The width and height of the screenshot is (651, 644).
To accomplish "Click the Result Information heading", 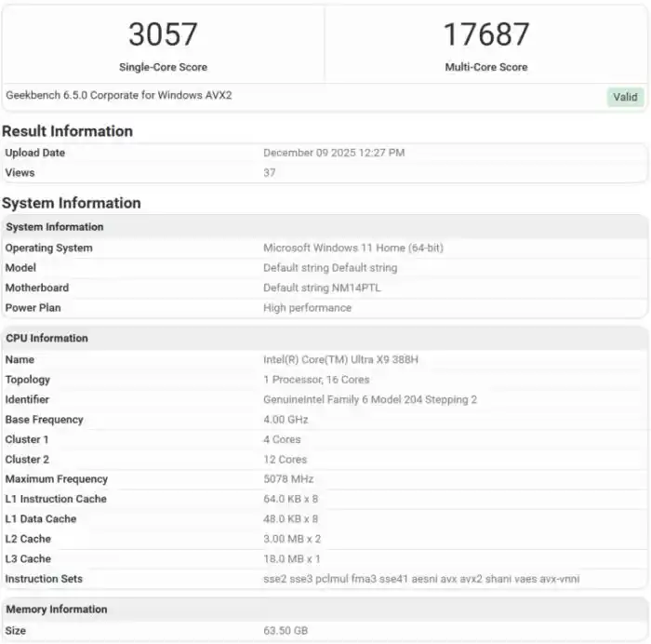I will [x=67, y=131].
